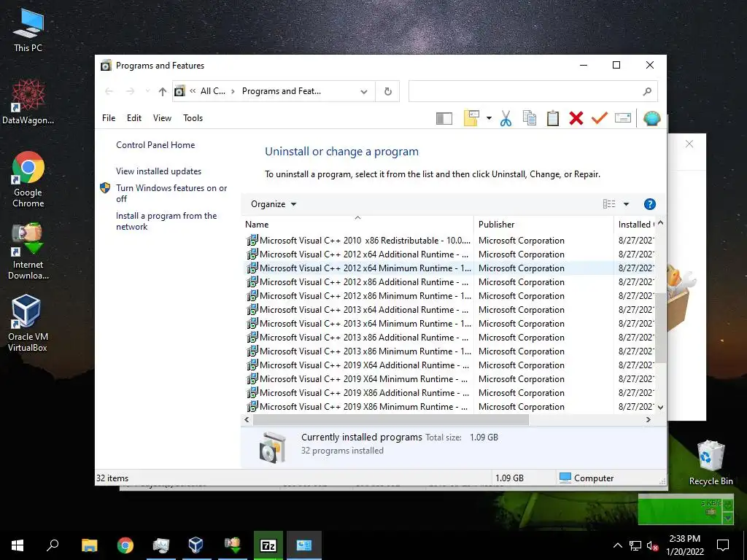Go up one level with Up arrow

[163, 91]
